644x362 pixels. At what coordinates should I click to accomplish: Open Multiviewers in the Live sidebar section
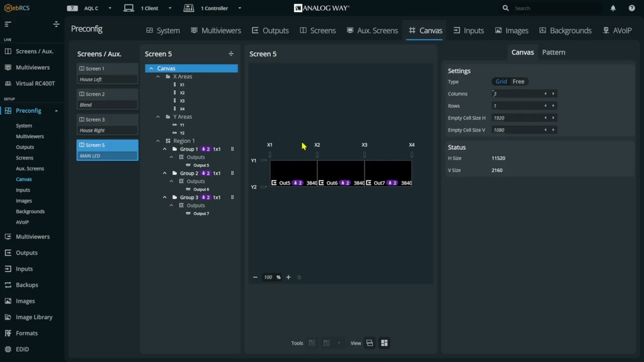click(33, 67)
